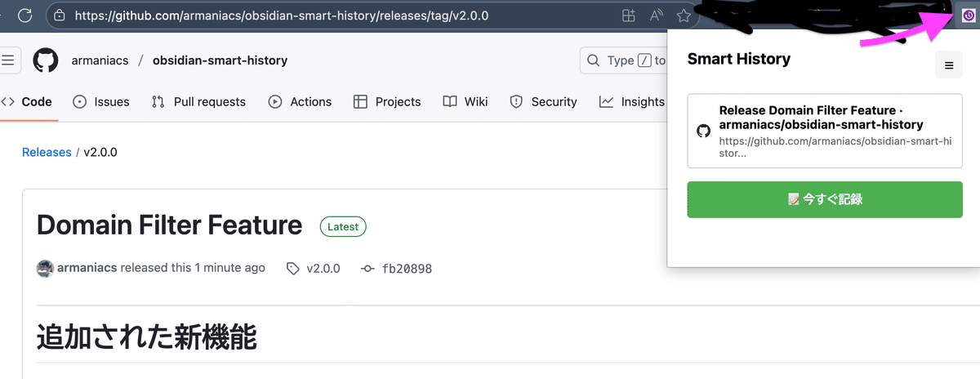This screenshot has height=379, width=980.
Task: Open the Pull requests tab
Action: 198,102
